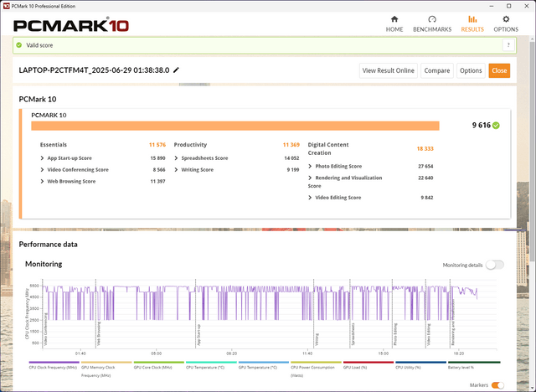Click the pencil icon to rename result

[x=176, y=70]
